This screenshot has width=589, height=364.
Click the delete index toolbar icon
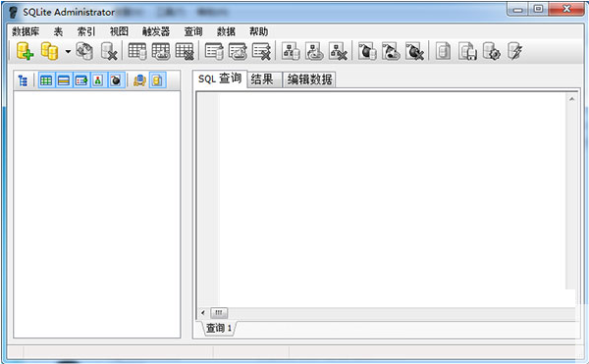tap(261, 51)
